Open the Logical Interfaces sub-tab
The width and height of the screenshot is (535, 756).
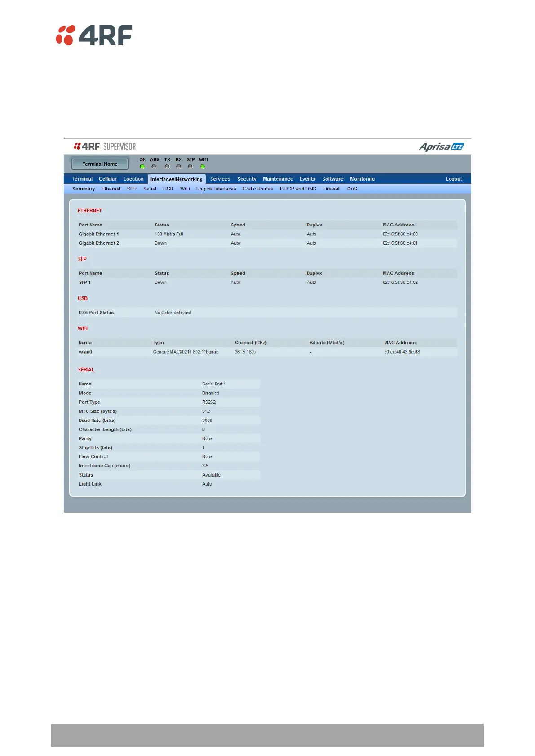pyautogui.click(x=216, y=189)
